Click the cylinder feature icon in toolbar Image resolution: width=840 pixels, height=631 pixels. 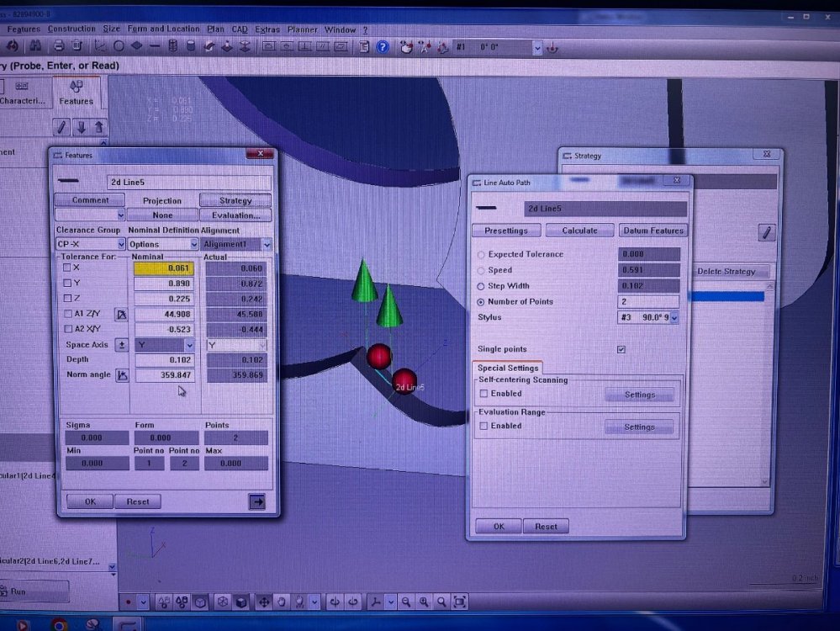click(x=190, y=47)
